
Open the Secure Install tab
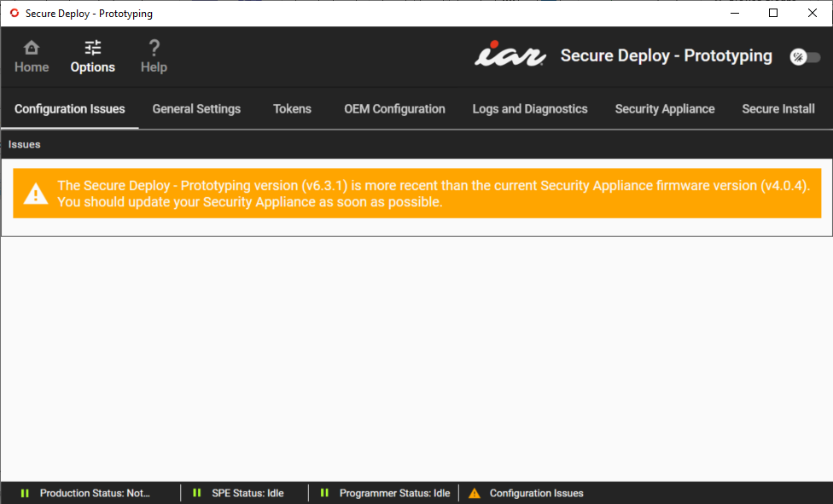(x=778, y=109)
